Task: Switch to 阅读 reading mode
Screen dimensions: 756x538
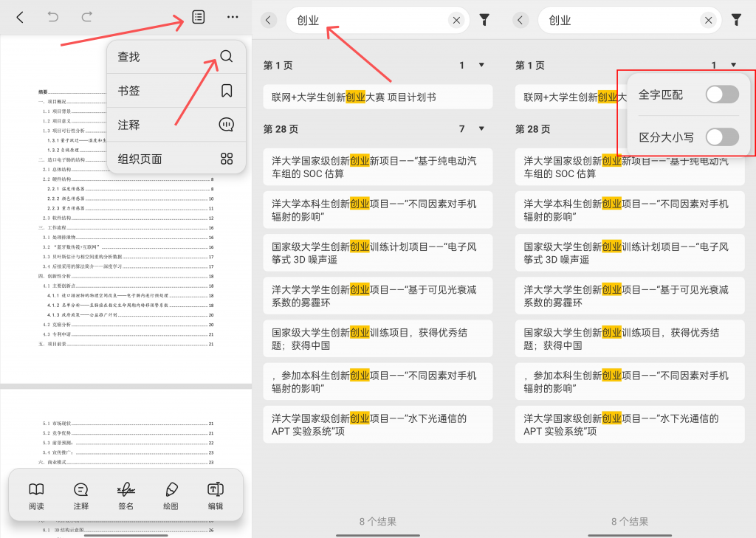Action: point(36,495)
